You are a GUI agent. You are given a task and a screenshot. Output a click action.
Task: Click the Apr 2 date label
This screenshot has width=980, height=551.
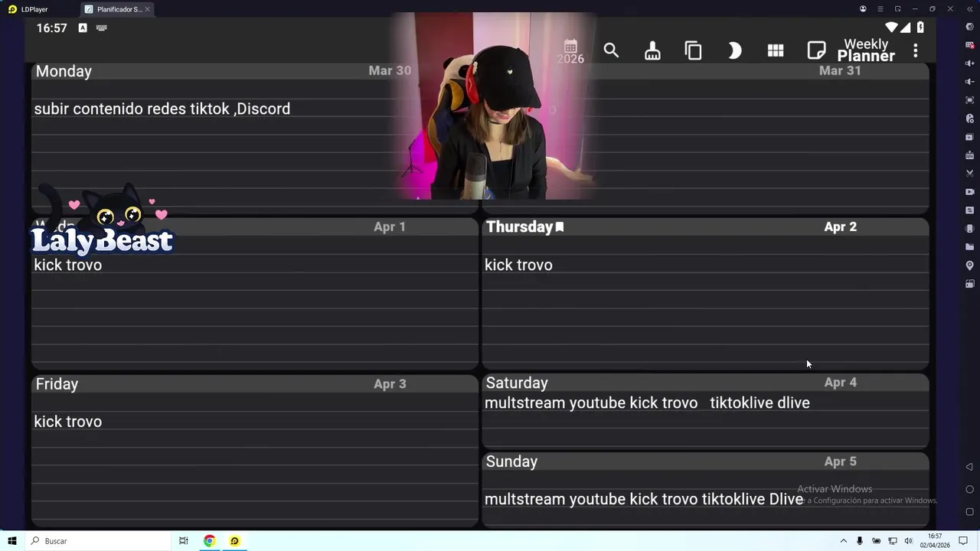coord(840,227)
